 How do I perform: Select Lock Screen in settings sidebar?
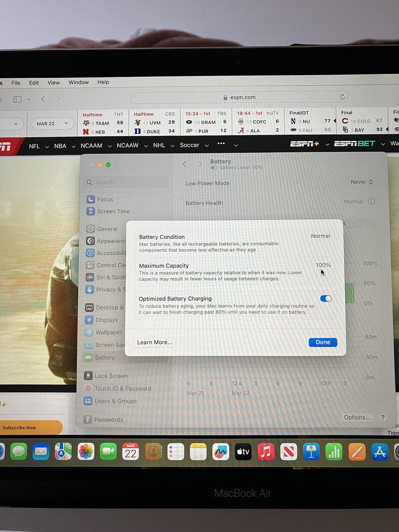click(x=111, y=376)
